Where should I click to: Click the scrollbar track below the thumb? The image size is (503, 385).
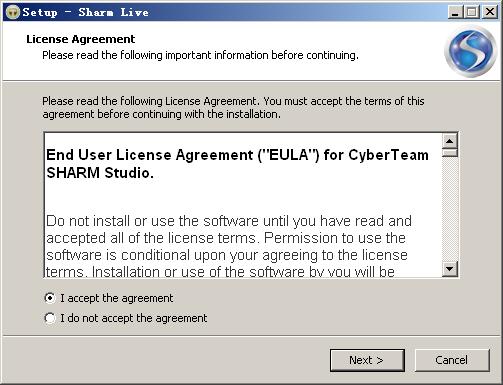click(450, 209)
